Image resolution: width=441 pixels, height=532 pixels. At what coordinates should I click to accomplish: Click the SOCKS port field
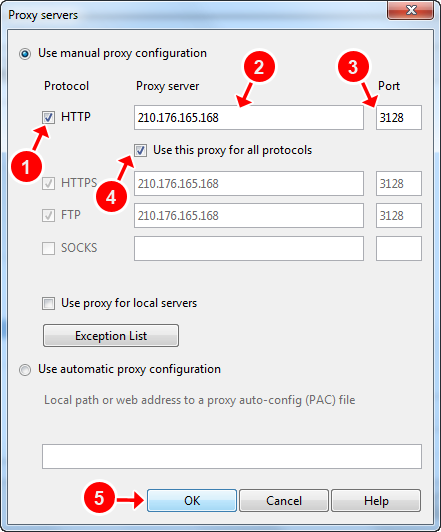tap(399, 248)
